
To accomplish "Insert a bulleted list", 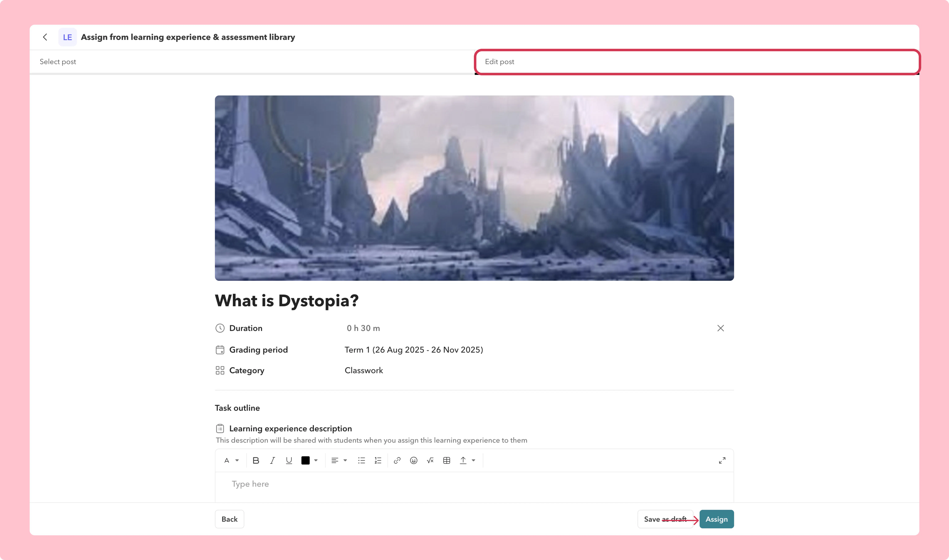I will (x=361, y=460).
